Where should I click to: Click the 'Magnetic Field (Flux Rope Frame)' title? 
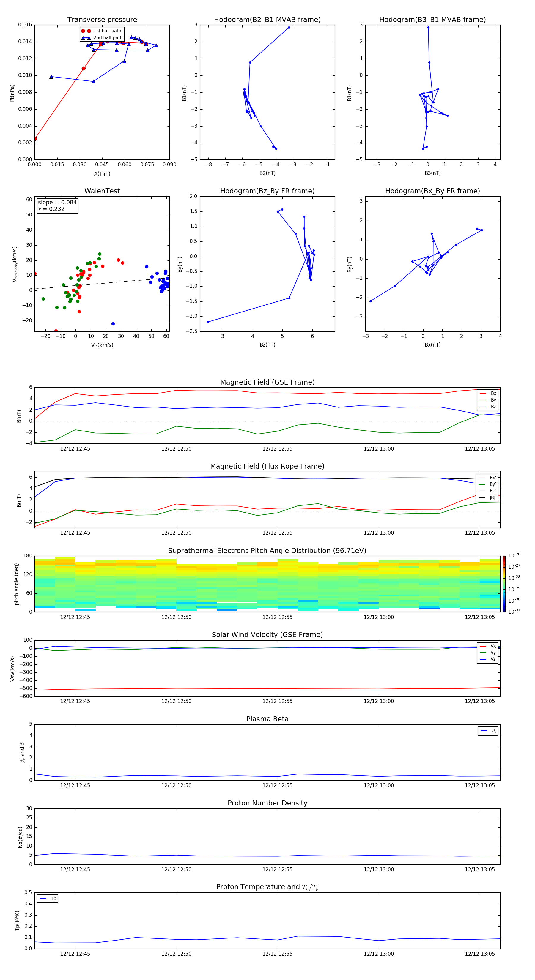[267, 467]
